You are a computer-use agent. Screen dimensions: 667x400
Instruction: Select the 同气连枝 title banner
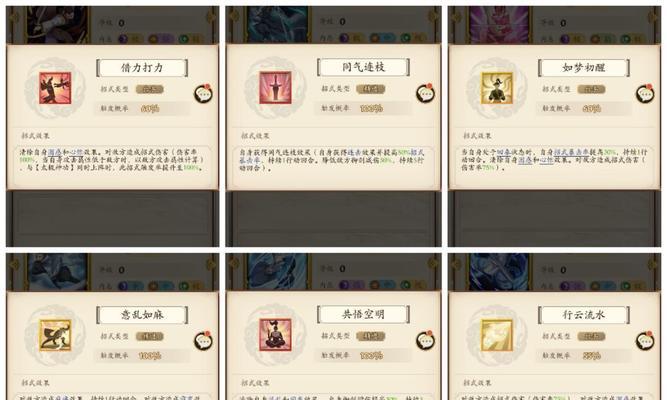(363, 67)
